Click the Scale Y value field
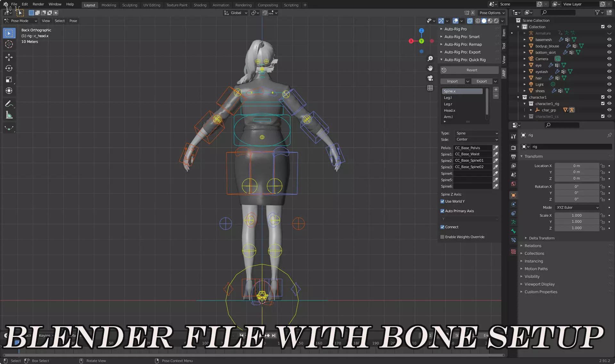 [x=577, y=222]
